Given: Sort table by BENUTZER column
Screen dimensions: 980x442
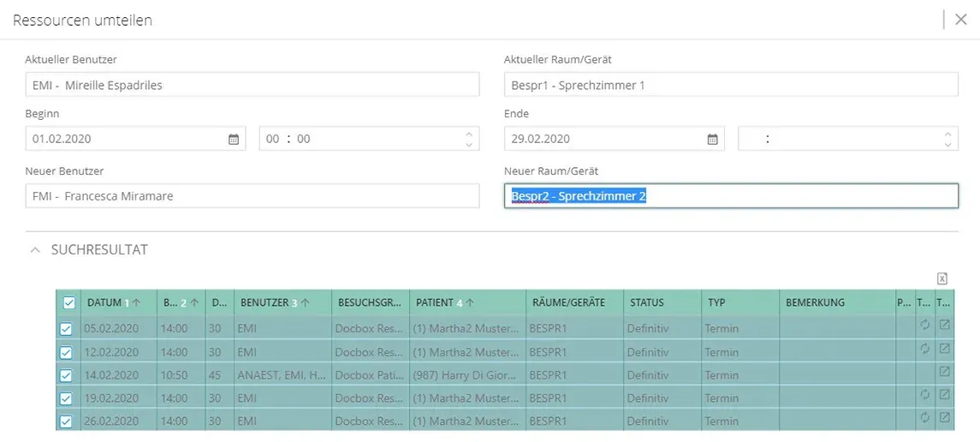Looking at the screenshot, I should tap(283, 302).
